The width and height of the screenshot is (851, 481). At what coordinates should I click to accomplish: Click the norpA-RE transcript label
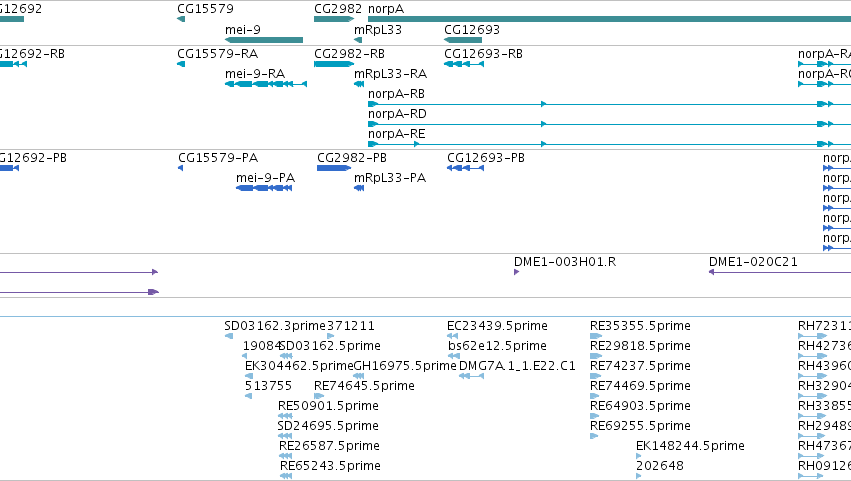pos(397,134)
